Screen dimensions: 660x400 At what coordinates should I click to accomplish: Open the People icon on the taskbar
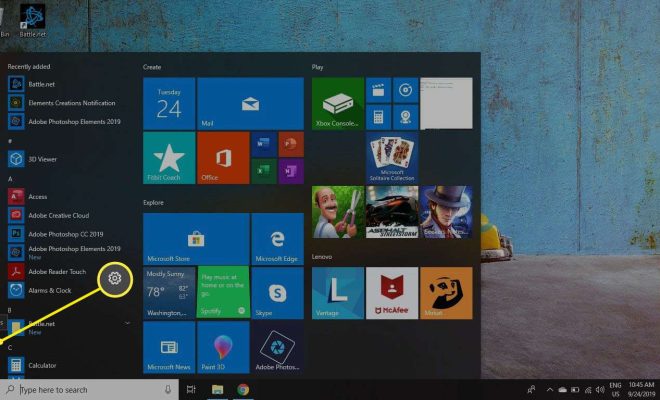(532, 390)
